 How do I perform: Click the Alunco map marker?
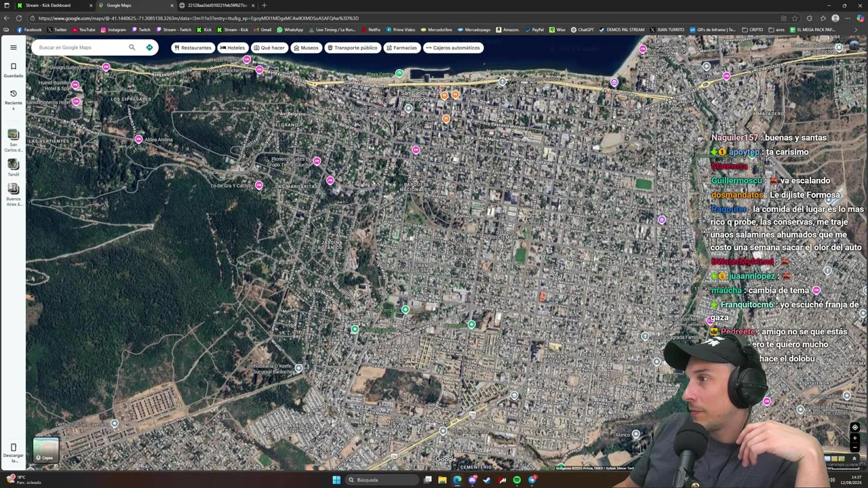pos(635,434)
